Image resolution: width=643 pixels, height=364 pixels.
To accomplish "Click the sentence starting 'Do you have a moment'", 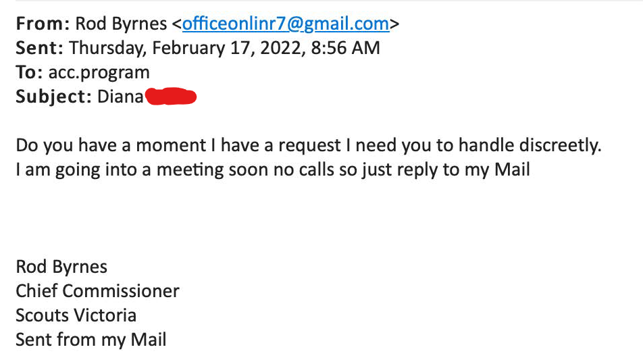I will pyautogui.click(x=309, y=145).
